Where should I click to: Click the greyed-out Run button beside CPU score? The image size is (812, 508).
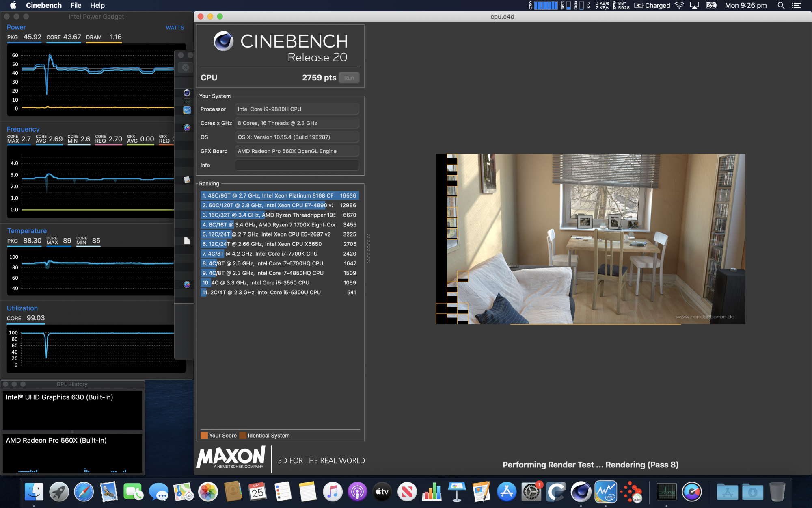point(349,78)
